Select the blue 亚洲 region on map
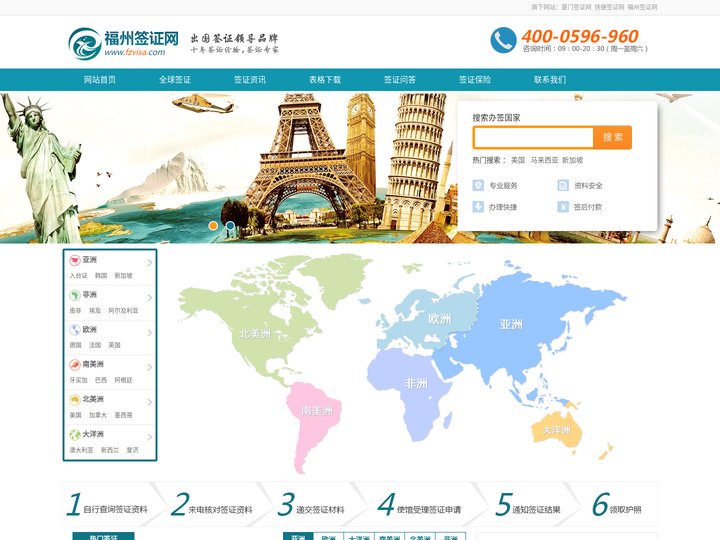The width and height of the screenshot is (720, 540). (x=511, y=324)
